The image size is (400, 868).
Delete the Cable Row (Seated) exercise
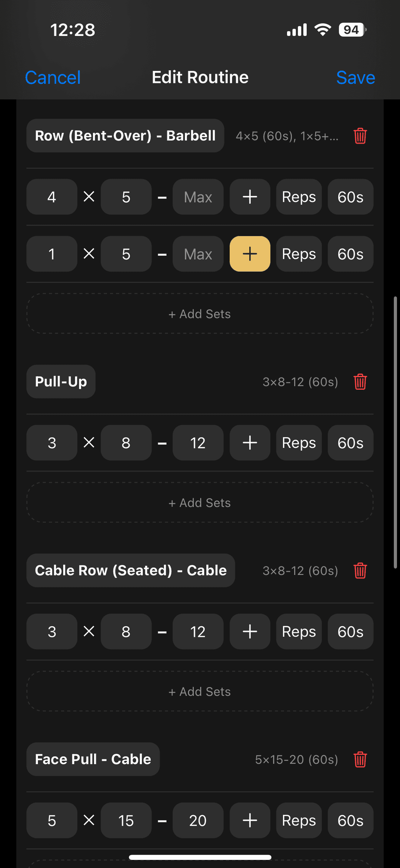(360, 571)
